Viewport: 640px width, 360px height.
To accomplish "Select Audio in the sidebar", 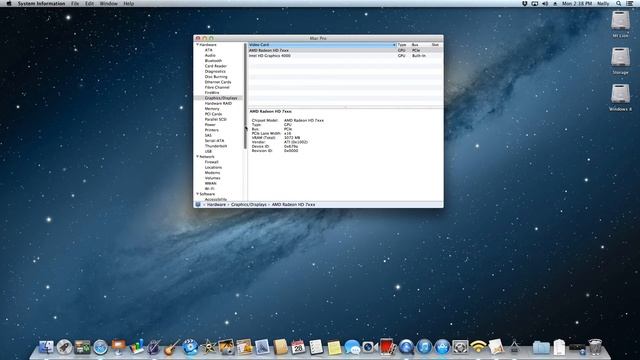I will click(210, 55).
